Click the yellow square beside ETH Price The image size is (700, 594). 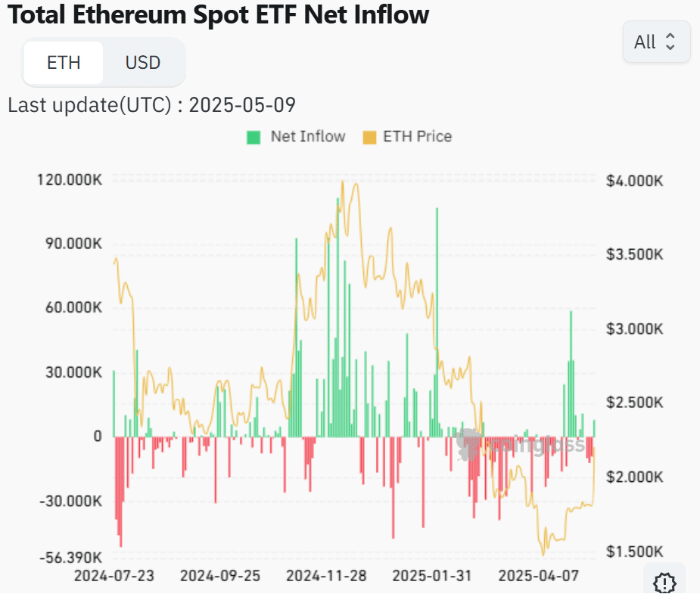[369, 137]
